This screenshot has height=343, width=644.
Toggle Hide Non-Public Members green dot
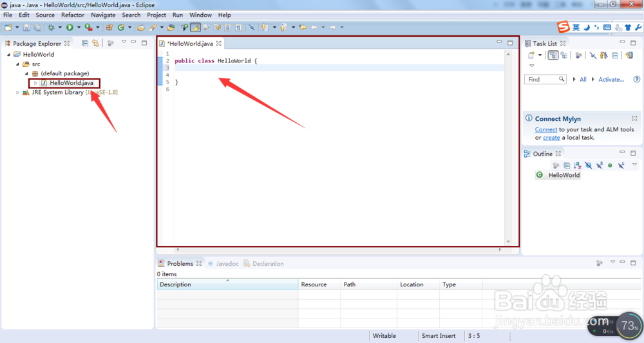610,165
